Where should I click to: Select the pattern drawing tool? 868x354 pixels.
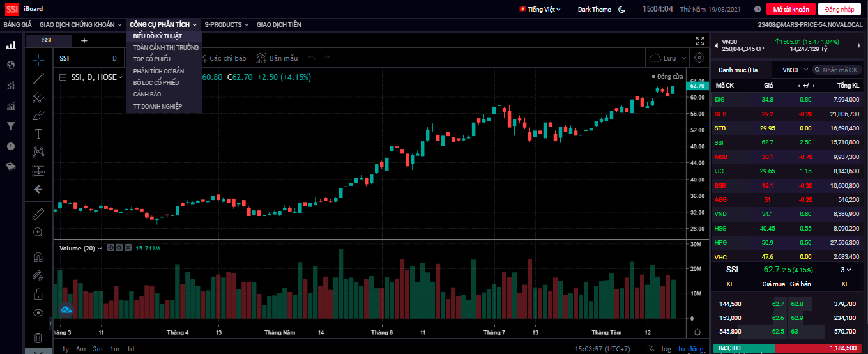(38, 152)
